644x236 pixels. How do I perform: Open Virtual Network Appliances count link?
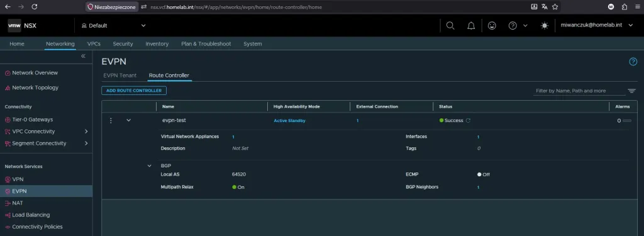pos(233,137)
